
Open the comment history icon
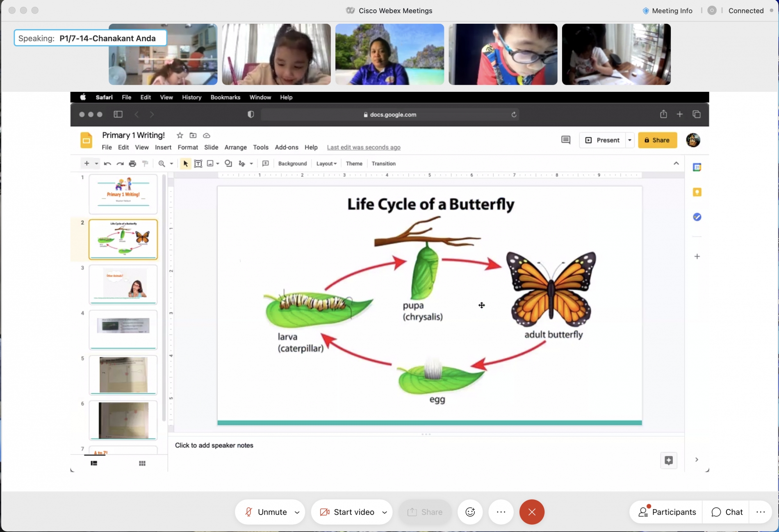[x=566, y=140]
